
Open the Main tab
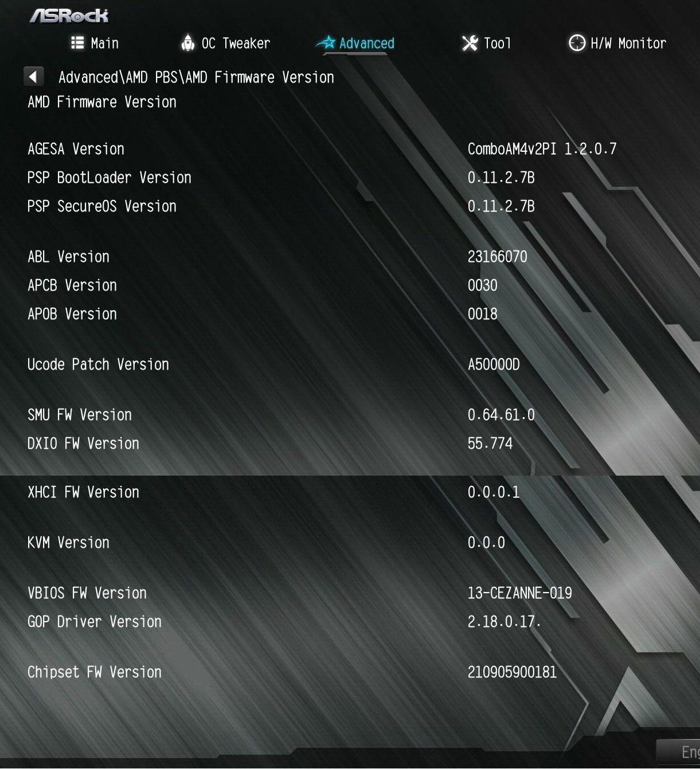coord(95,43)
